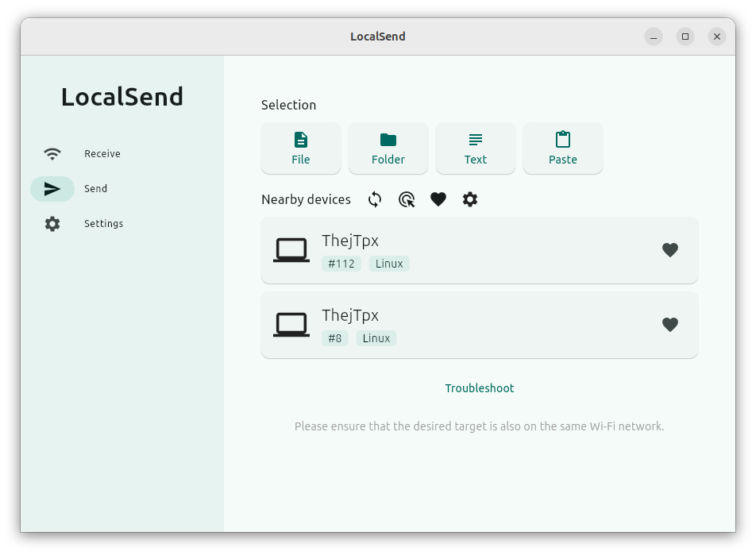Choose File as selection type
This screenshot has height=555, width=756.
click(x=301, y=148)
